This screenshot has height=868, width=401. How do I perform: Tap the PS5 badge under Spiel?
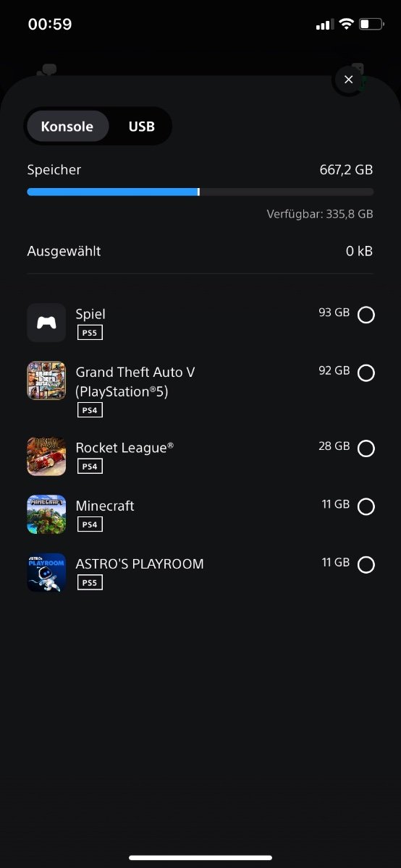point(90,333)
